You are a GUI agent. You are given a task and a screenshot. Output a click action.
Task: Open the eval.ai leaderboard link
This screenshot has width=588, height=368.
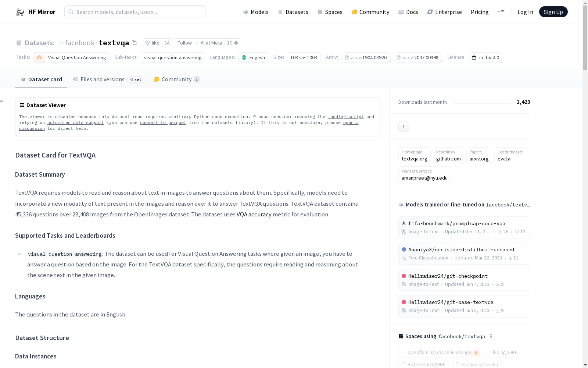pyautogui.click(x=510, y=156)
